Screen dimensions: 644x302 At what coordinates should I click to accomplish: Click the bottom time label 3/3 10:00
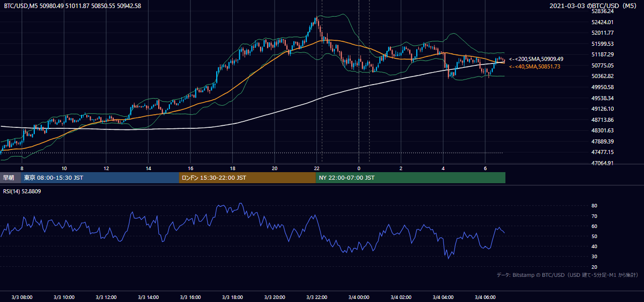[x=64, y=297]
